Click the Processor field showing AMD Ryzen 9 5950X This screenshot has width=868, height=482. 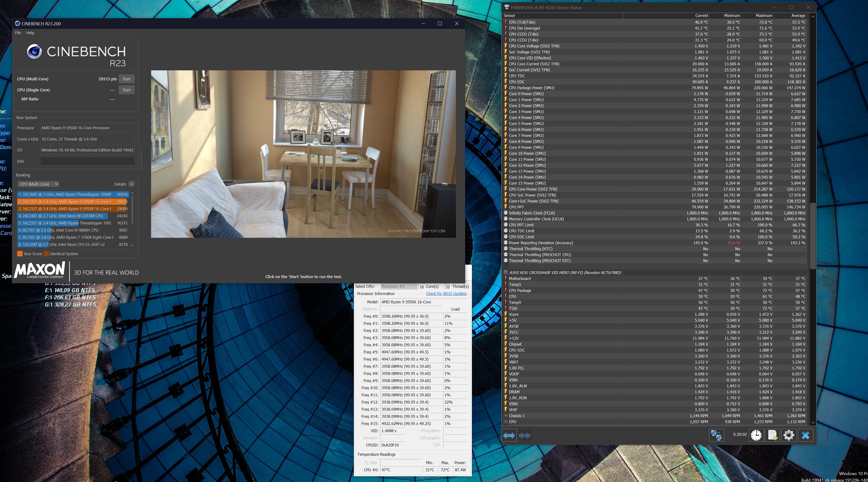(87, 128)
